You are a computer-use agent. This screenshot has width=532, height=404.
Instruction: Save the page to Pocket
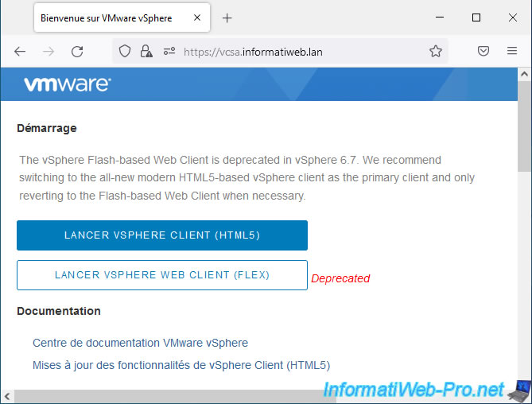point(483,51)
